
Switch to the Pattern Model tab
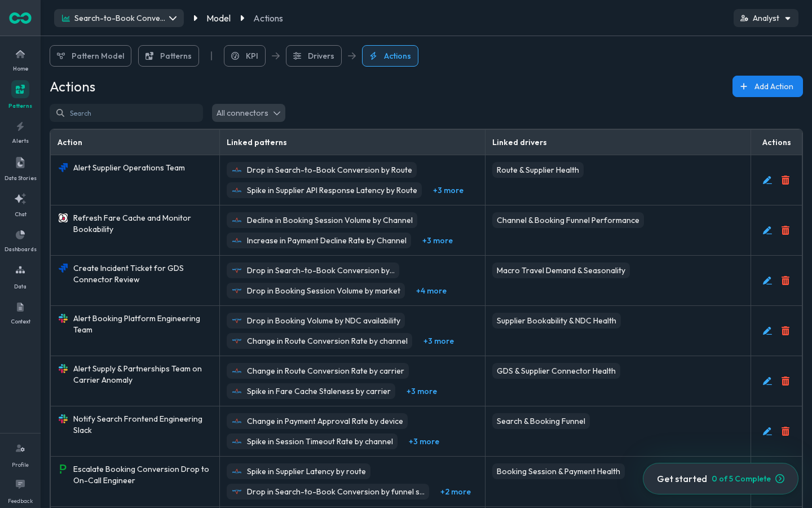click(90, 56)
